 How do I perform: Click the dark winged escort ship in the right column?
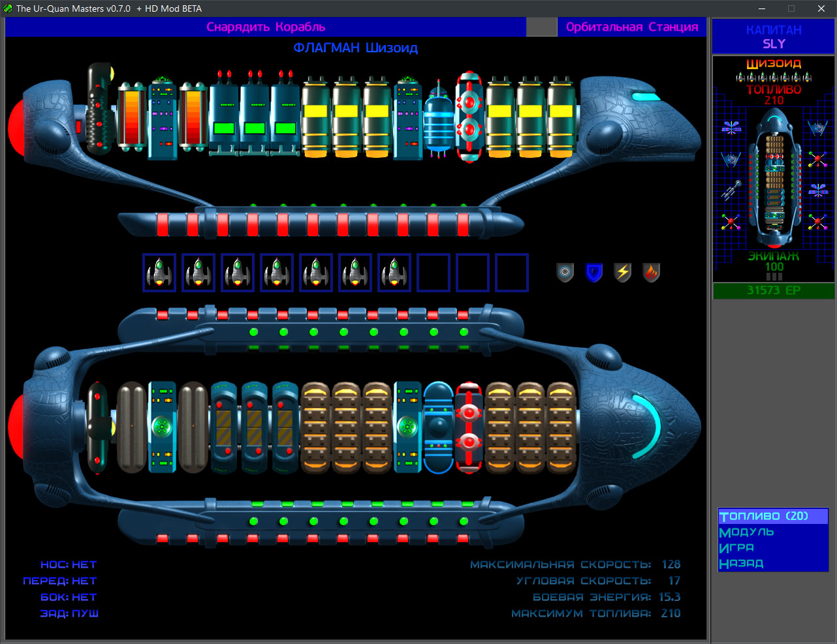817,127
